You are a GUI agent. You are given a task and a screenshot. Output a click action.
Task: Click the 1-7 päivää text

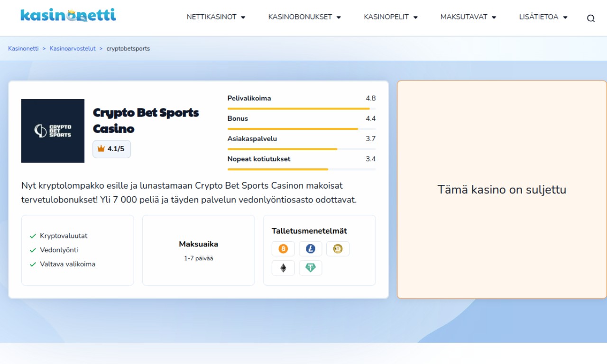point(198,258)
